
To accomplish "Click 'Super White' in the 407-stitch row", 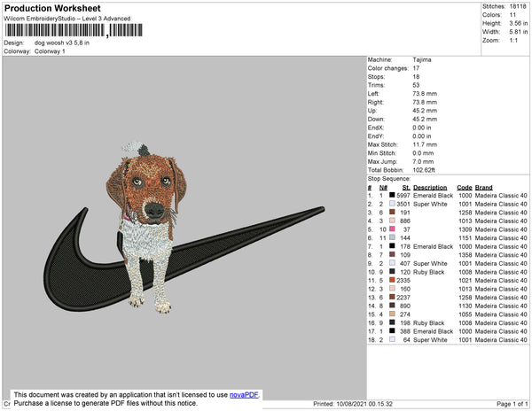I will (430, 263).
